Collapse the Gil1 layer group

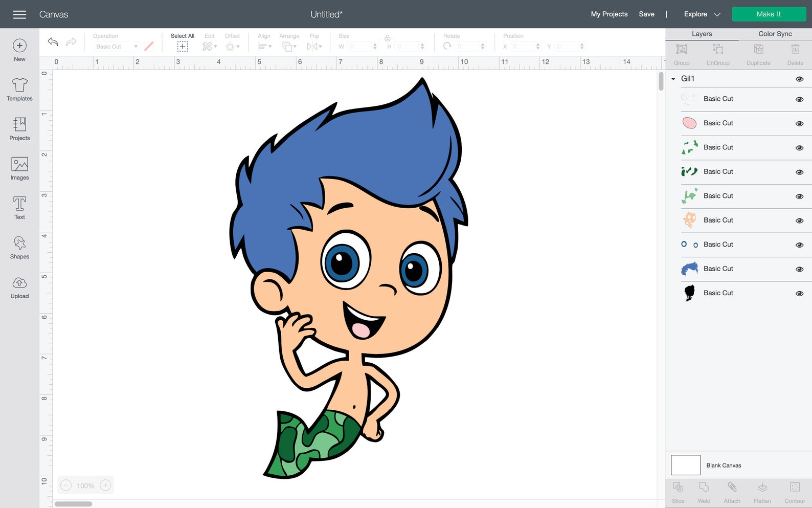point(673,79)
